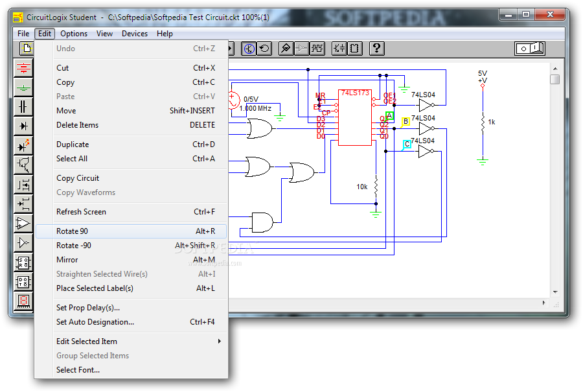
Task: Click the 5V +V supply label
Action: point(483,76)
